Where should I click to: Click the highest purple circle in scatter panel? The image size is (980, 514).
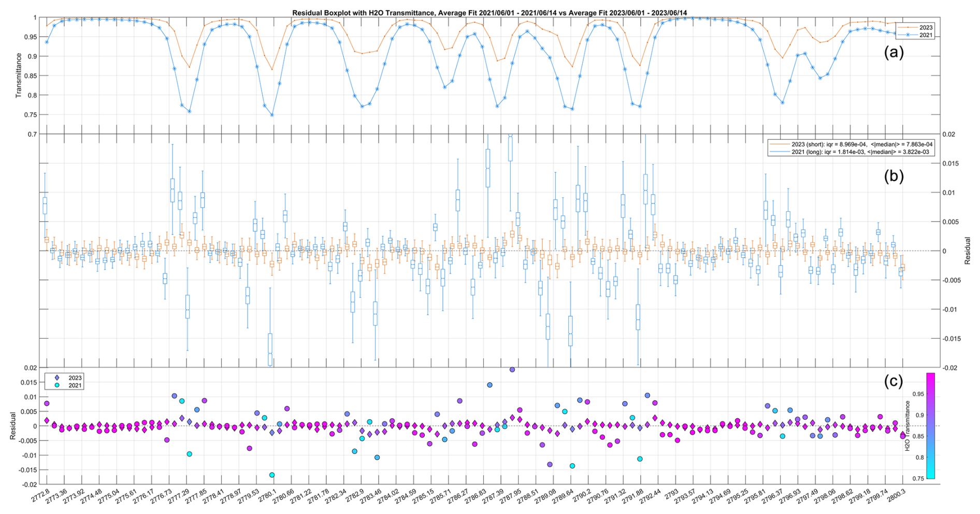coord(512,370)
